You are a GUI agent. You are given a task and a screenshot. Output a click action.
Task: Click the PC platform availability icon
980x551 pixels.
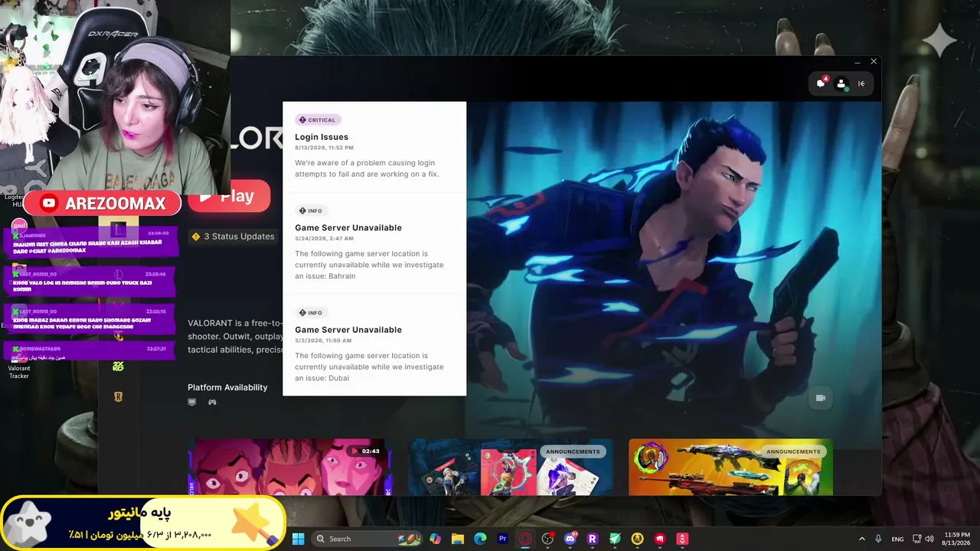click(x=192, y=402)
